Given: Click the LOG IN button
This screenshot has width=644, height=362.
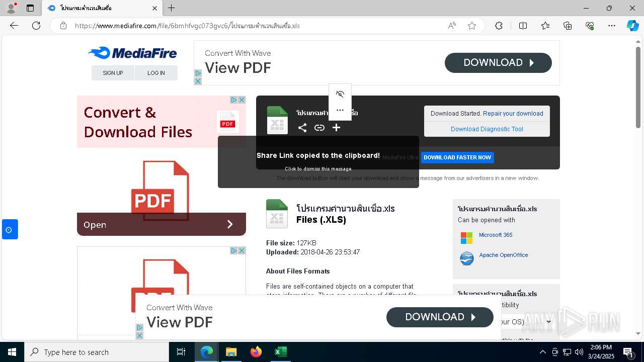Looking at the screenshot, I should tap(156, 73).
